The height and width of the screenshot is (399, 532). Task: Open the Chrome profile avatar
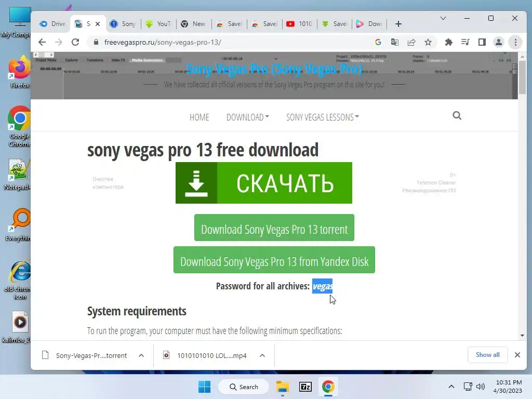(x=498, y=42)
